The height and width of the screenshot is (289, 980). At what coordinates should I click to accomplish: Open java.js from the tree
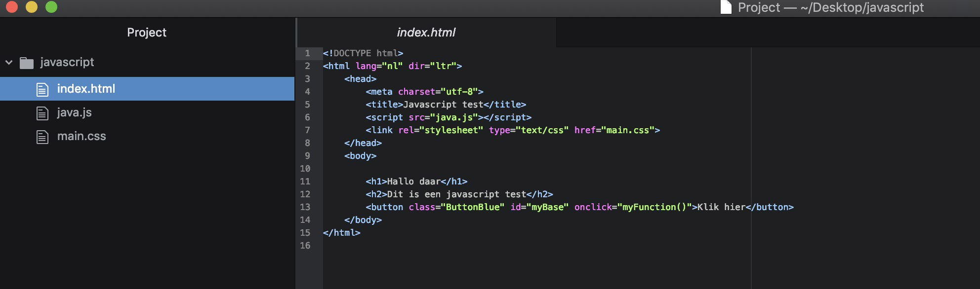coord(74,113)
